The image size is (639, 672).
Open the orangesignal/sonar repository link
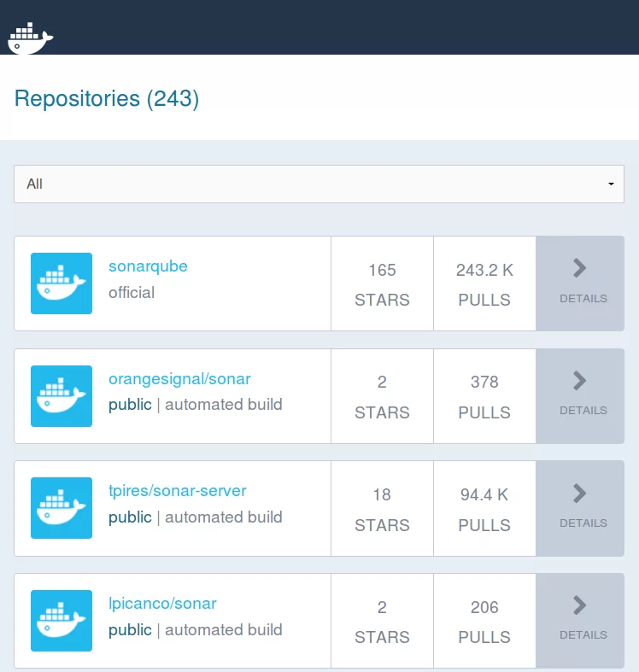point(179,379)
